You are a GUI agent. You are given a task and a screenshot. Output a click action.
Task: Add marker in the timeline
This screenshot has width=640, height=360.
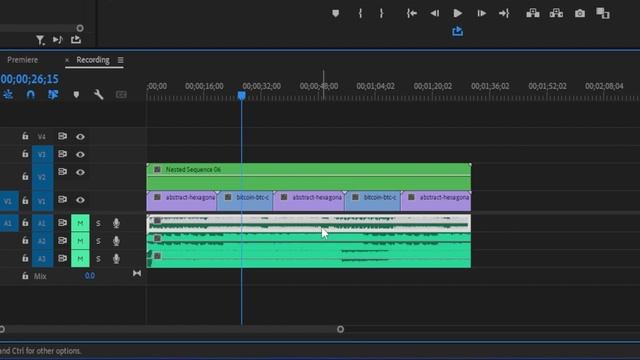[76, 95]
